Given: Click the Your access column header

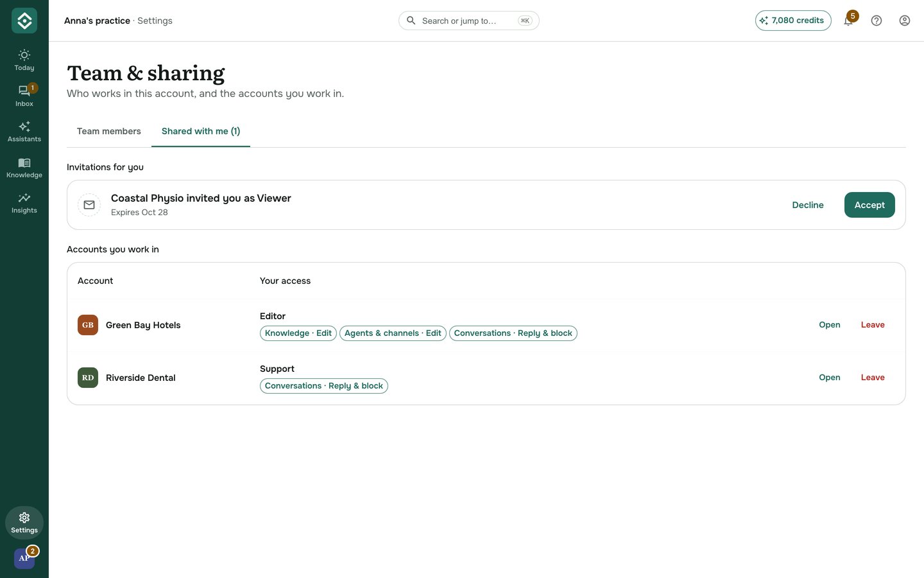Looking at the screenshot, I should tap(285, 281).
